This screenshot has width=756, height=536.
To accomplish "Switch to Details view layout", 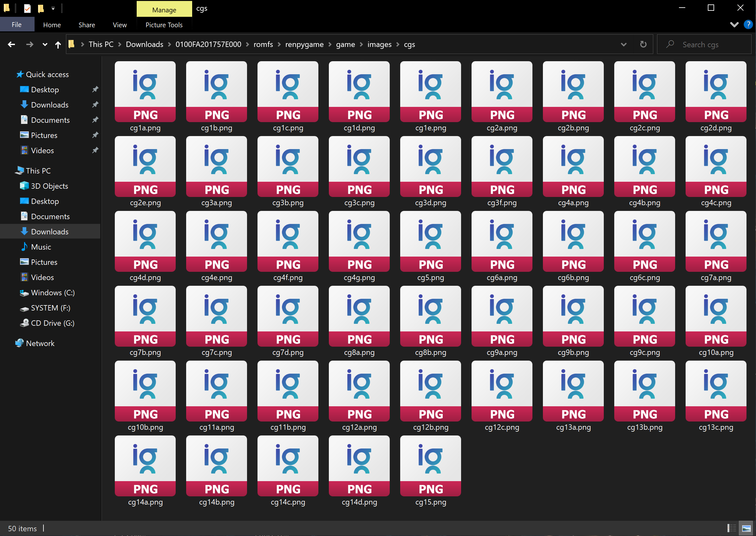I will coord(731,528).
